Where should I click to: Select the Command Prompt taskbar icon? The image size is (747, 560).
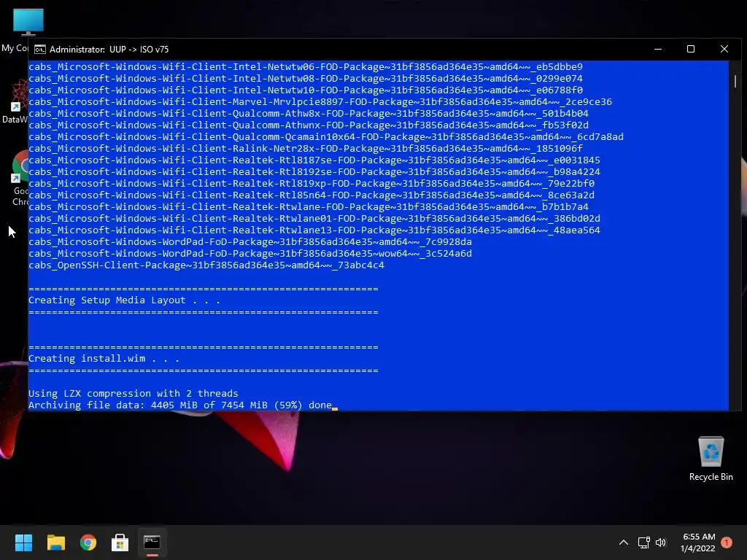[x=152, y=542]
